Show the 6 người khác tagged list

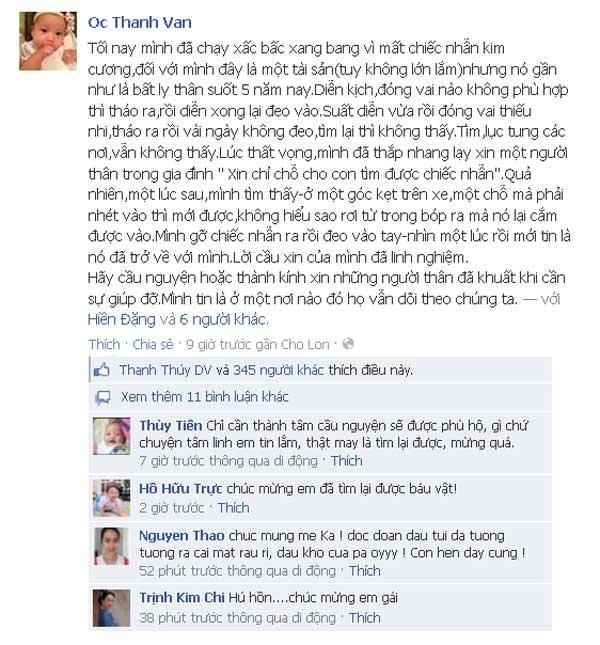pyautogui.click(x=223, y=320)
